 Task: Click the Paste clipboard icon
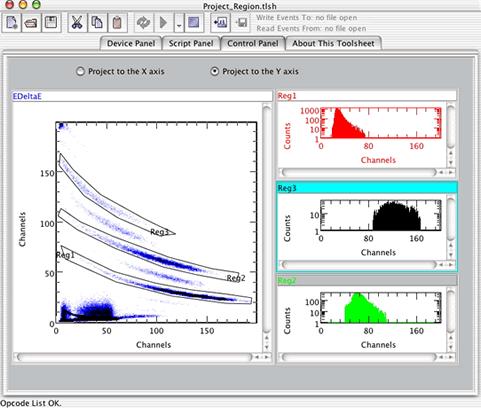coord(117,23)
